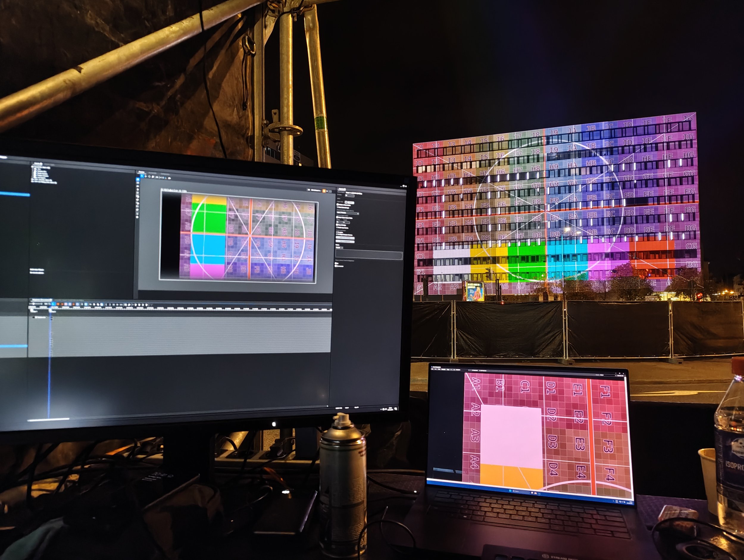Click the first orange icon in timeline toolbar

coord(58,304)
